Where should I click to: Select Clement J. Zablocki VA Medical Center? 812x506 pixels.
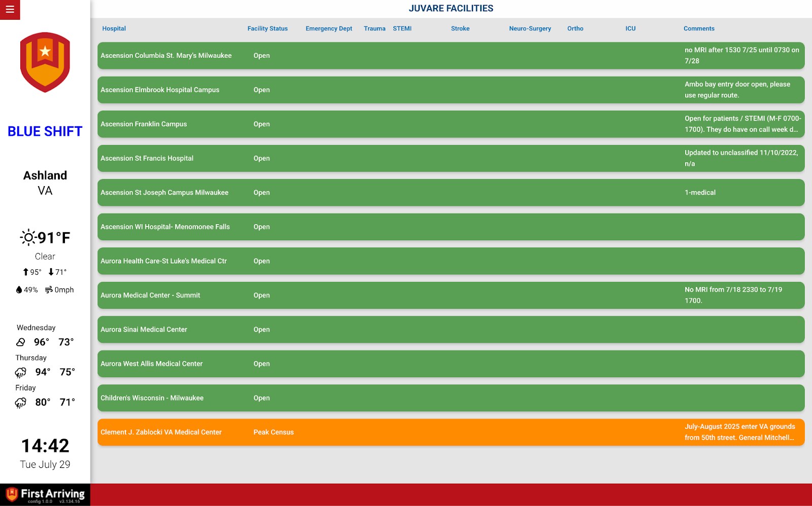click(x=451, y=432)
